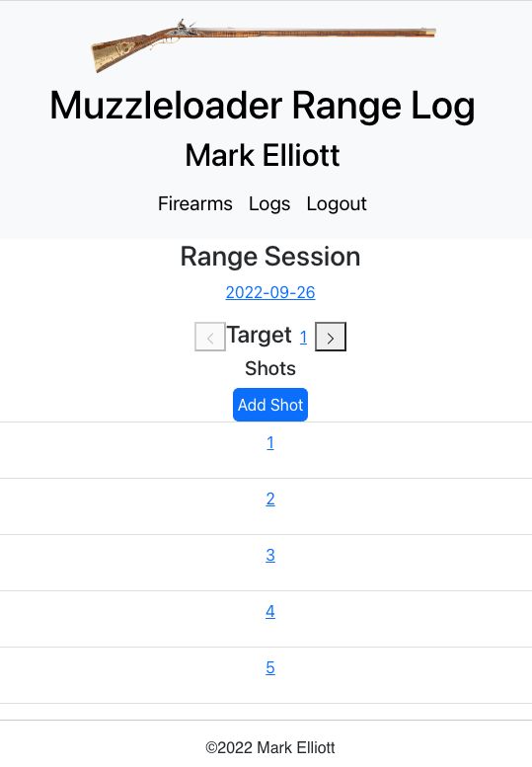Open the target number 1 link
Image resolution: width=532 pixels, height=767 pixels.
(x=303, y=337)
